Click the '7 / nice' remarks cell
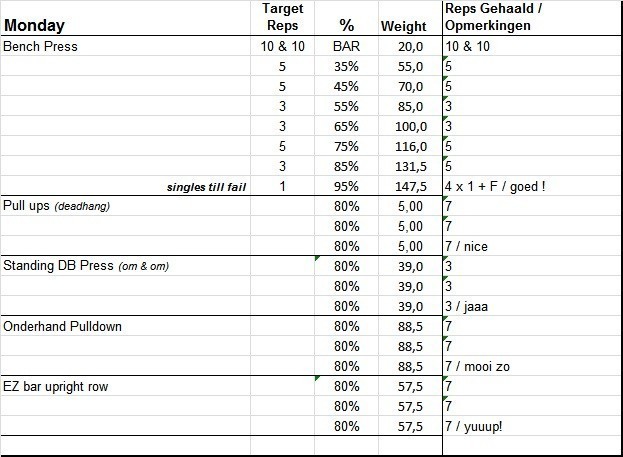This screenshot has height=457, width=623. (468, 246)
